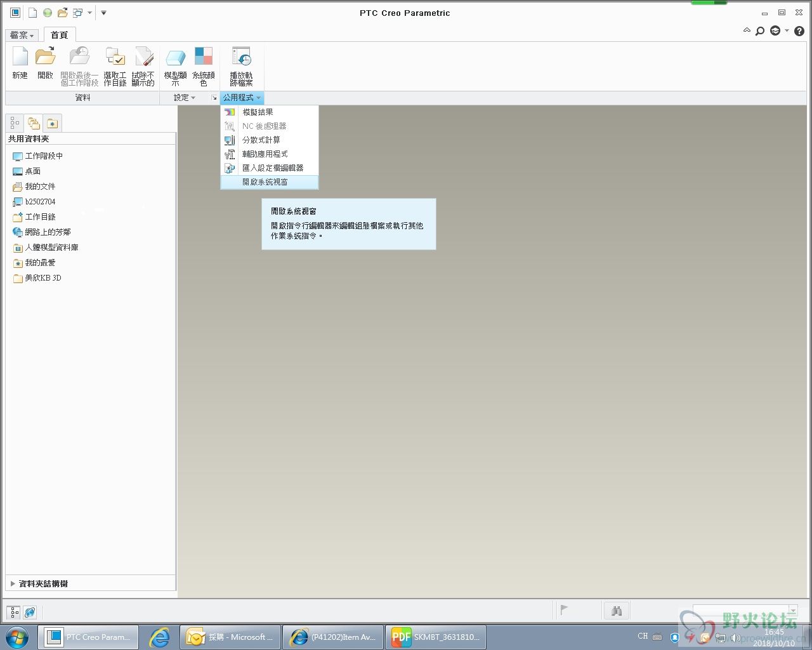Open the selection filter dropdown in status bar
Image resolution: width=812 pixels, height=650 pixels.
[x=793, y=610]
